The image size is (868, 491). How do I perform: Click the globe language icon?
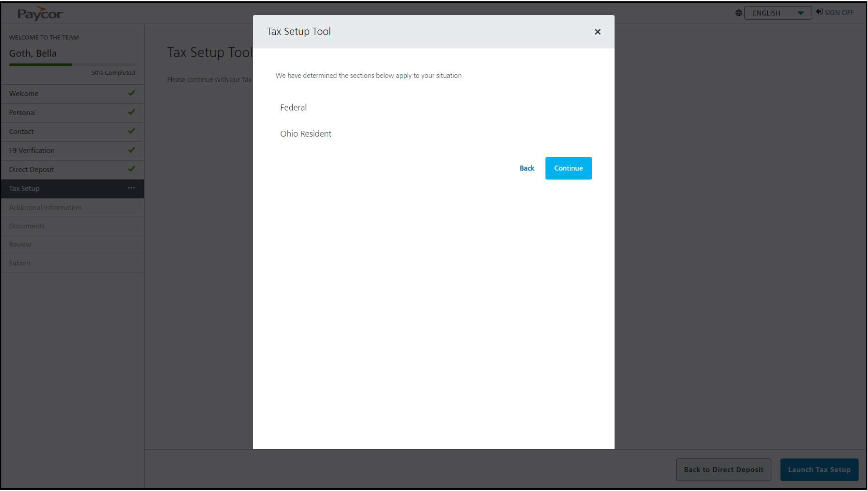(x=738, y=13)
